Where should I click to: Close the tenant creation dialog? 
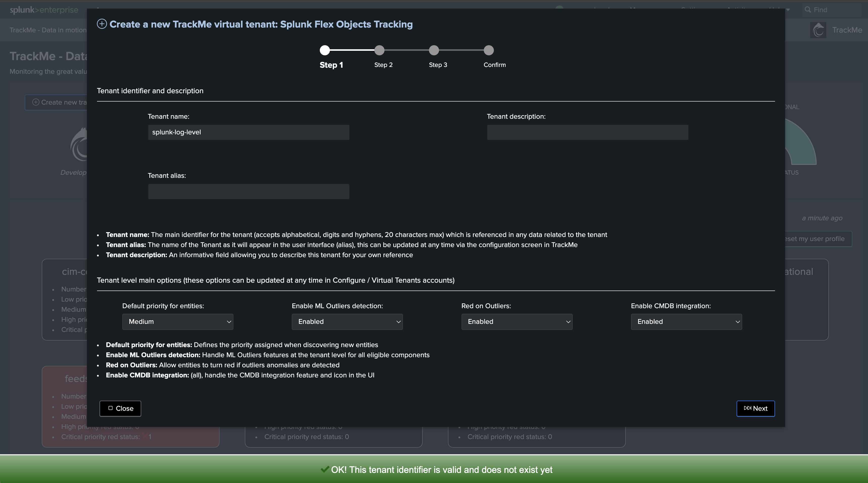tap(120, 408)
